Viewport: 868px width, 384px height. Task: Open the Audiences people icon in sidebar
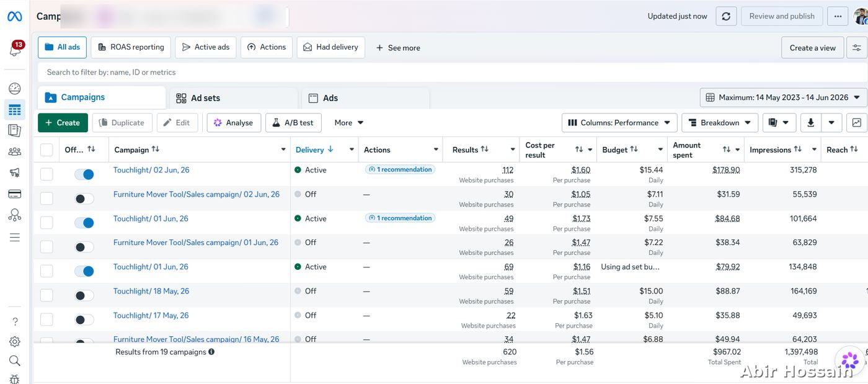(x=15, y=151)
